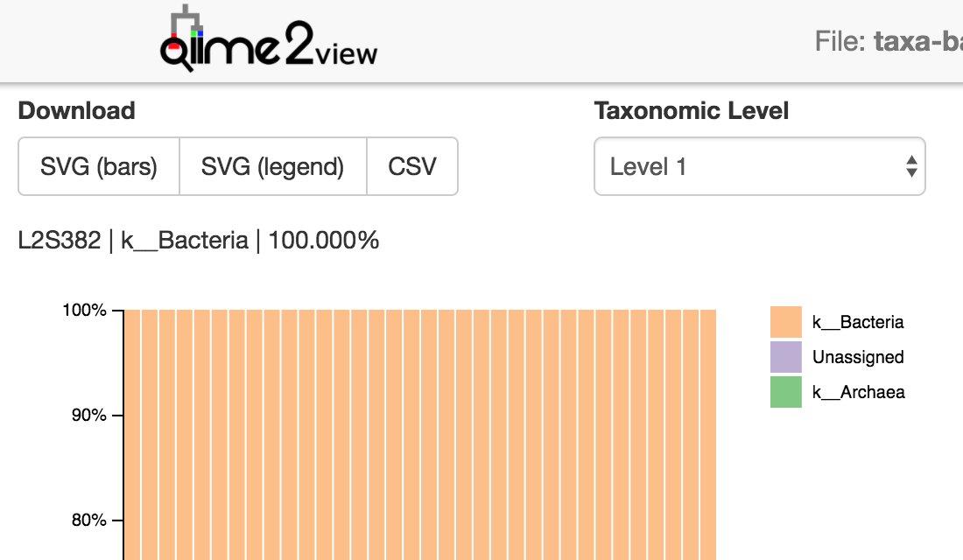
Task: Click the k__Archaea legend label
Action: 859,392
